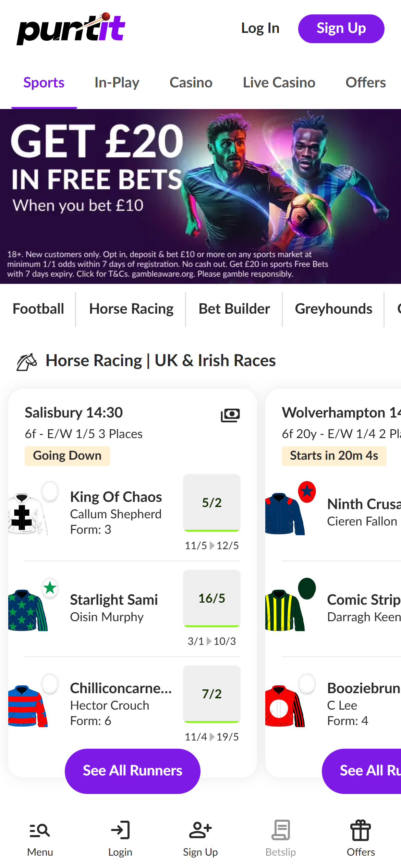The height and width of the screenshot is (868, 401).
Task: Click the Salisbury cash out icon
Action: click(x=230, y=415)
